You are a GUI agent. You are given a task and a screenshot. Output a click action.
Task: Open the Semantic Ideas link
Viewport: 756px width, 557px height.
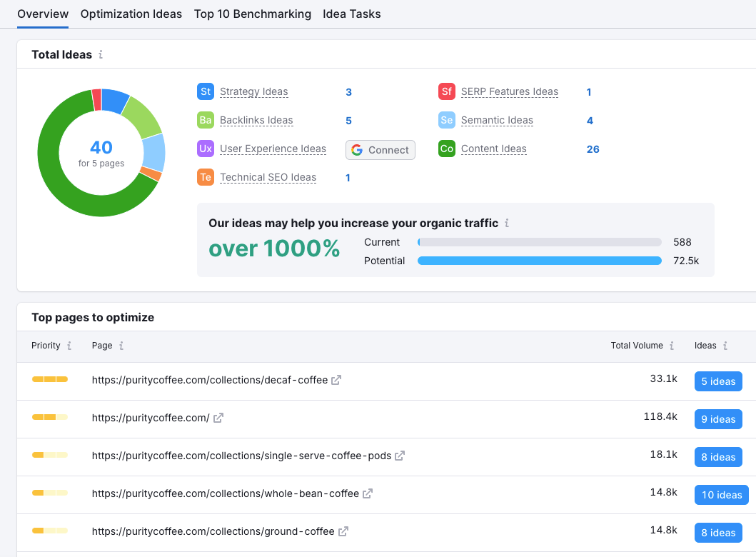497,120
